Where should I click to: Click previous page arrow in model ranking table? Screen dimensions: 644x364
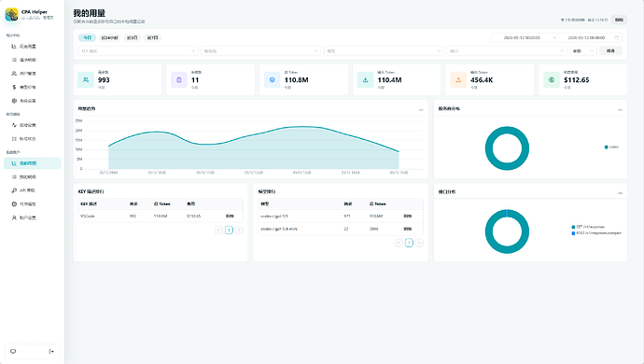pos(399,243)
